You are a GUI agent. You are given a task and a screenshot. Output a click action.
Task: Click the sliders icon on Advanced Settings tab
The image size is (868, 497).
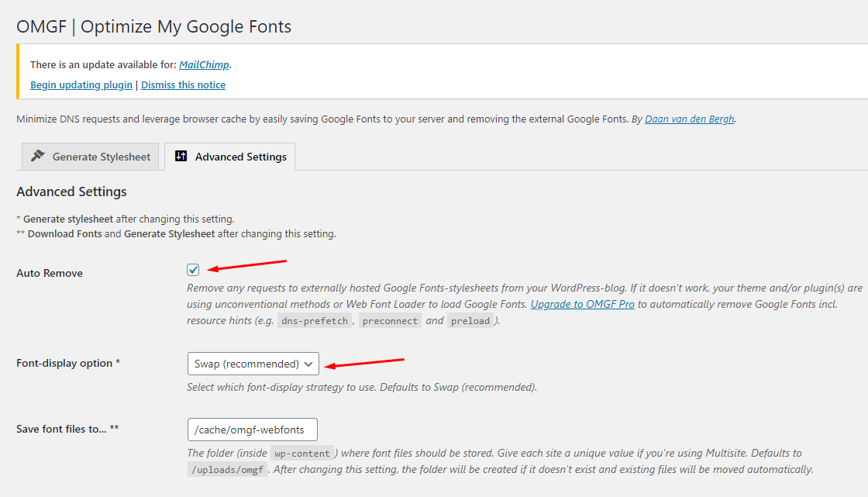click(x=181, y=156)
